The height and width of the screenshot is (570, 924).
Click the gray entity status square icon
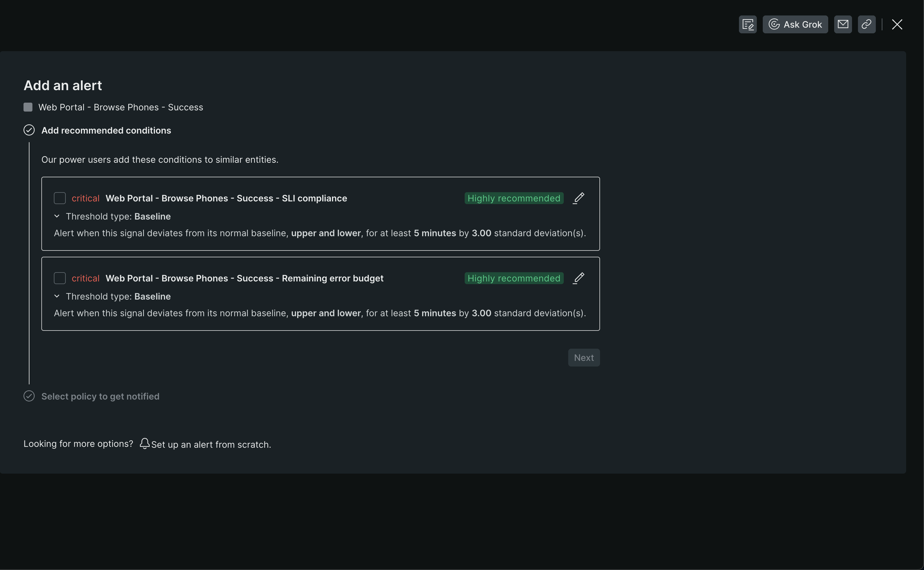pos(28,107)
